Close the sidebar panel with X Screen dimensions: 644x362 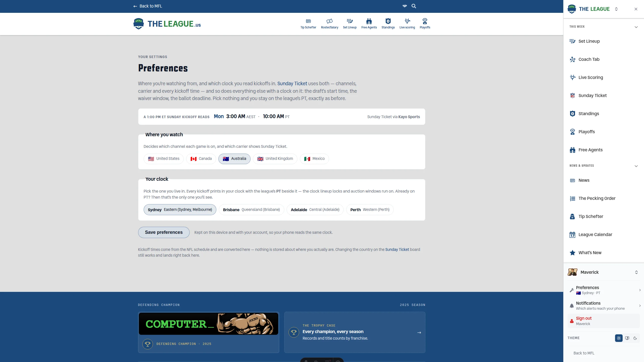[636, 9]
